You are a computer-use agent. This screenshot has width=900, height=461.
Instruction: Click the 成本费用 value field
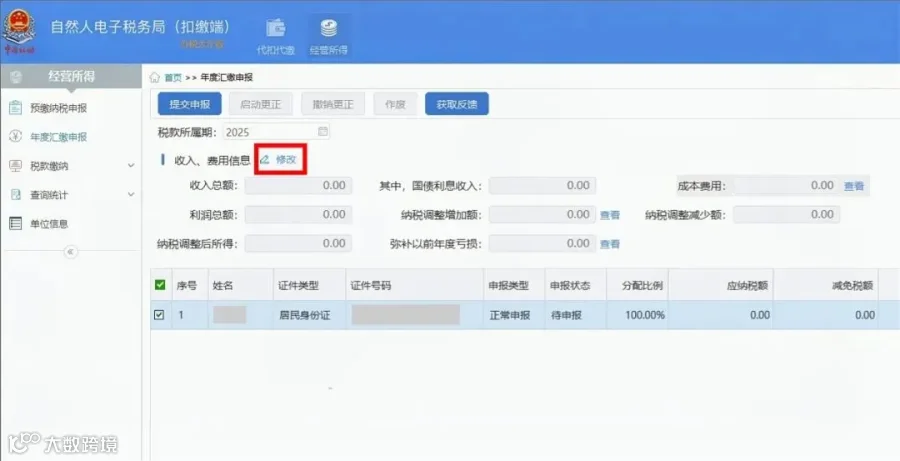[x=787, y=185]
